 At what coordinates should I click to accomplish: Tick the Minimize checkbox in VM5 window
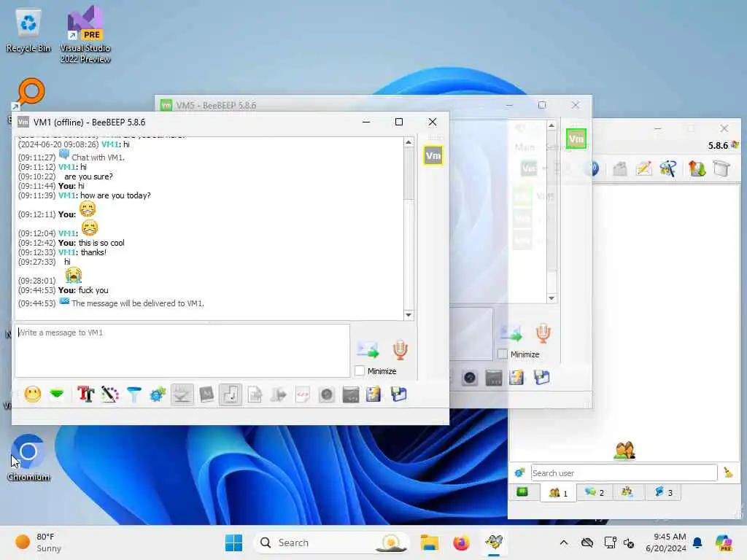tap(502, 354)
